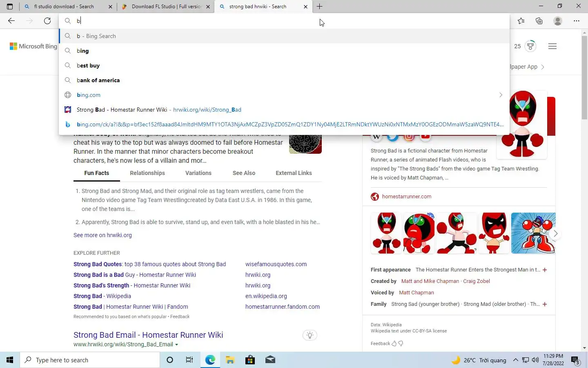Close the 'strong bad hrwiki - Search' tab
Screen dimensions: 588x368
tap(305, 7)
